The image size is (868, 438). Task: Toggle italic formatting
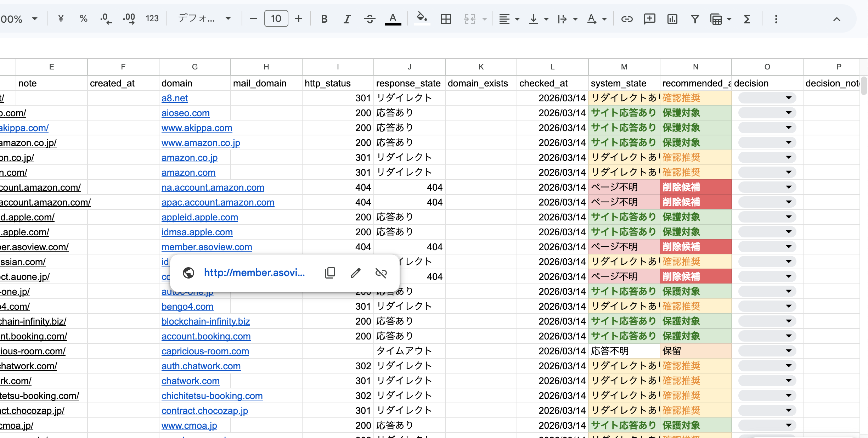pos(347,19)
